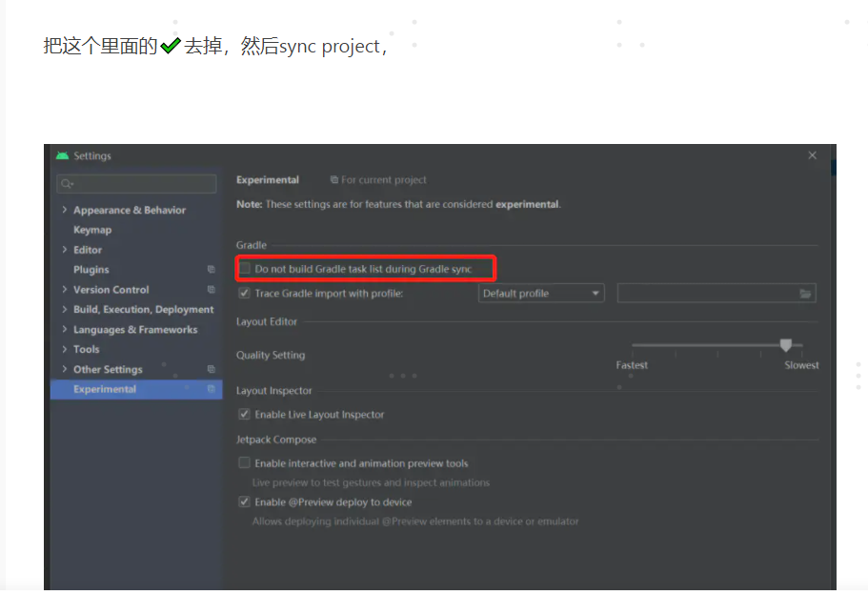Viewport: 868px width, 595px height.
Task: Click the Gradle section label
Action: 252,245
